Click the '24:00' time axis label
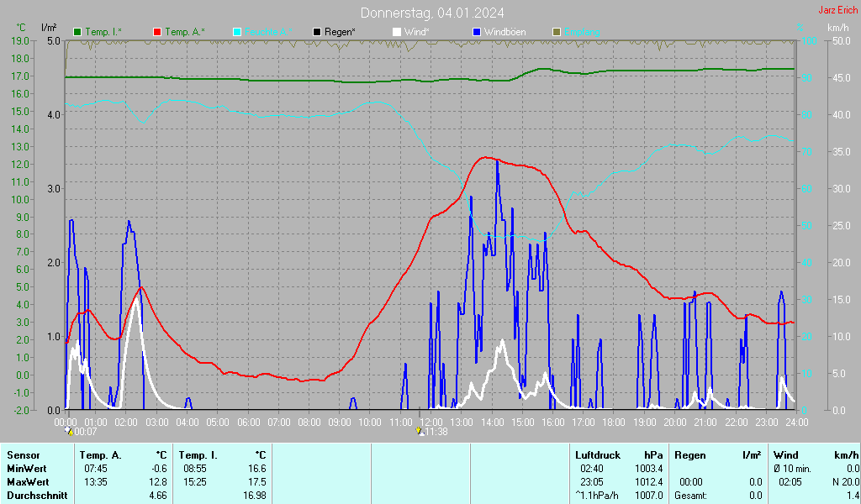This screenshot has width=861, height=504. [797, 422]
